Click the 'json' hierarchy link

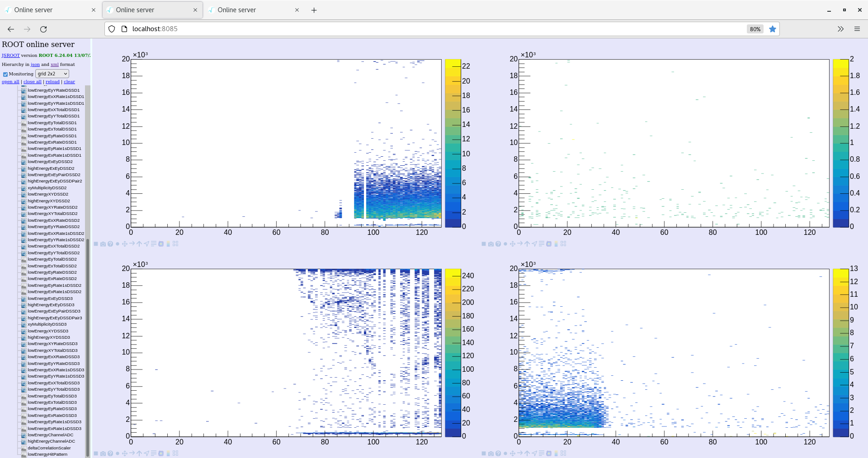35,65
